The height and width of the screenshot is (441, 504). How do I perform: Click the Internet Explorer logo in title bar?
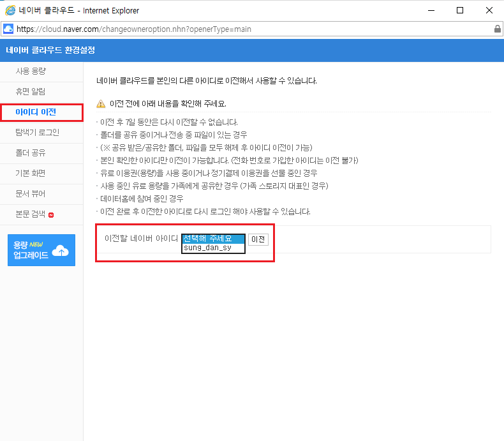point(10,10)
